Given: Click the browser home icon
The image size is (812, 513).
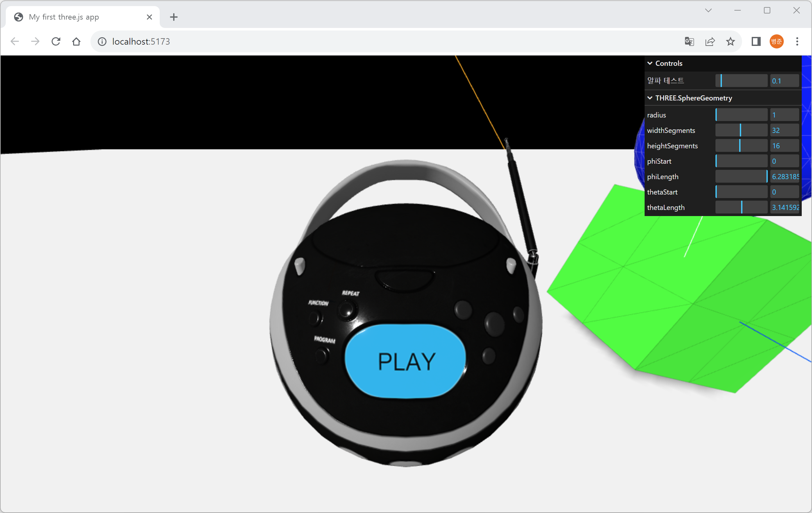Looking at the screenshot, I should coord(77,41).
